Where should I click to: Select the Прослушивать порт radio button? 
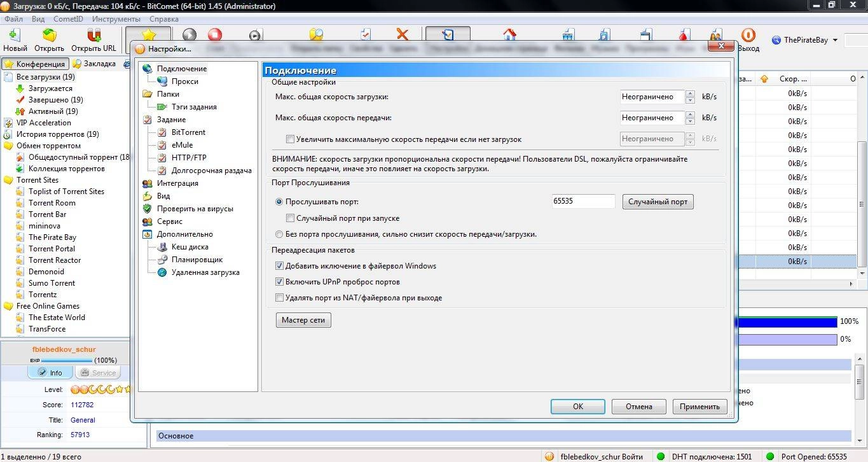[x=279, y=202]
